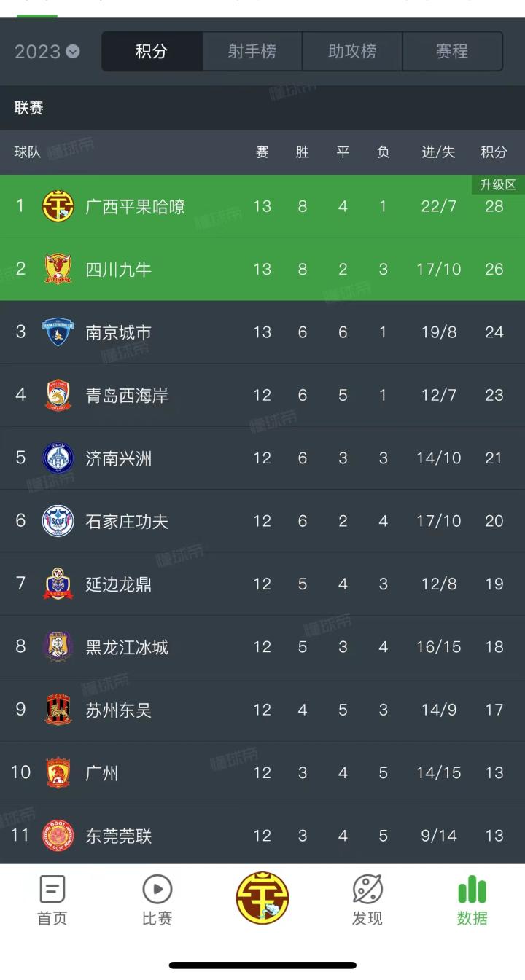Open 发现 discover in bottom bar
Screen dimensions: 525x980
[367, 901]
